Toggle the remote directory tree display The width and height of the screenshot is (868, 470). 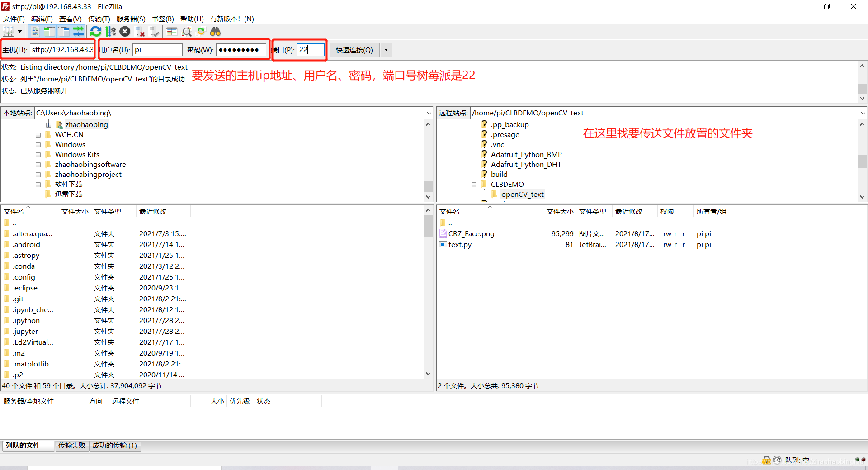click(64, 32)
